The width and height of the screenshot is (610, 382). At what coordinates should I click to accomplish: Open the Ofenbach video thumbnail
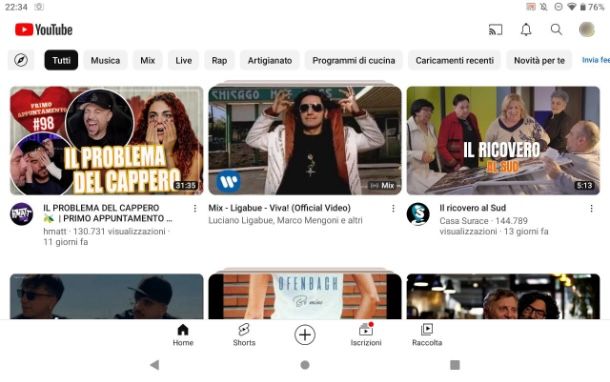tap(305, 296)
